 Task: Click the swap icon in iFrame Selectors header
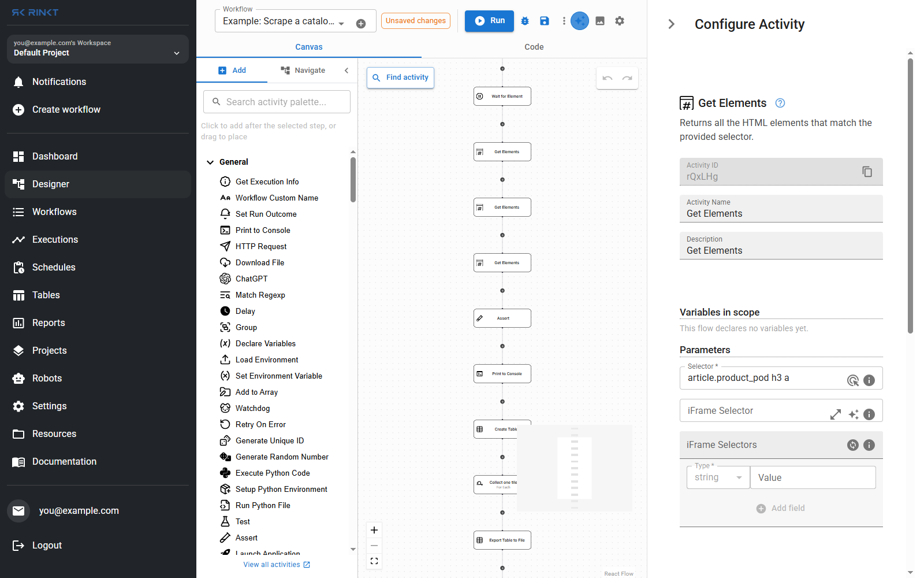pos(853,445)
